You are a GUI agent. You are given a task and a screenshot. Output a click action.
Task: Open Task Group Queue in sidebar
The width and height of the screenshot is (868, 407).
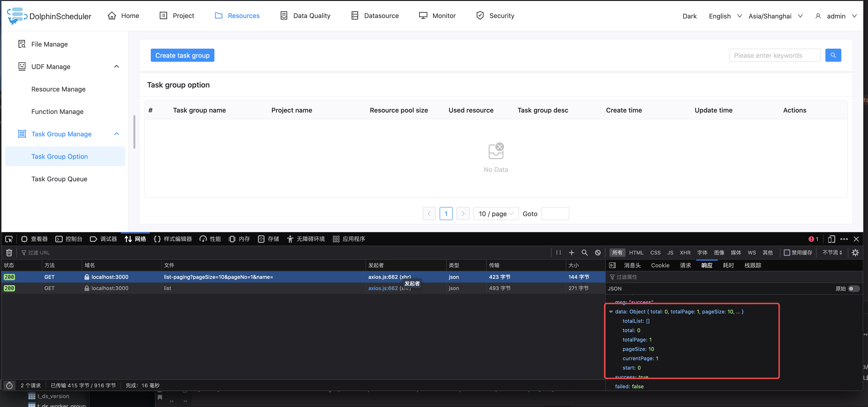[59, 179]
